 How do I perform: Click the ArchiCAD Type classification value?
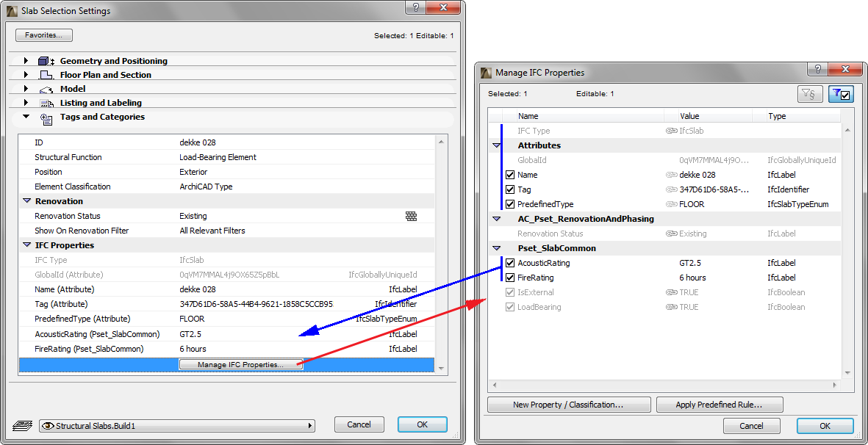[x=206, y=187]
